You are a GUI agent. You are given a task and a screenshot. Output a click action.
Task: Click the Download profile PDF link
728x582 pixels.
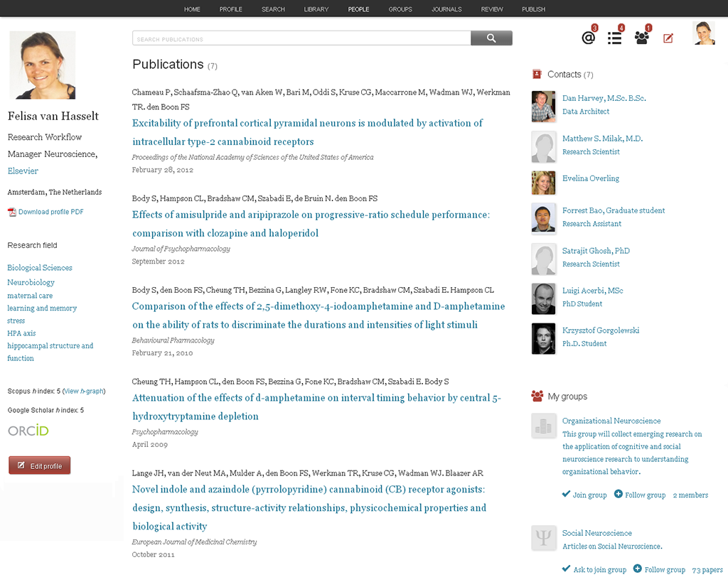point(51,212)
